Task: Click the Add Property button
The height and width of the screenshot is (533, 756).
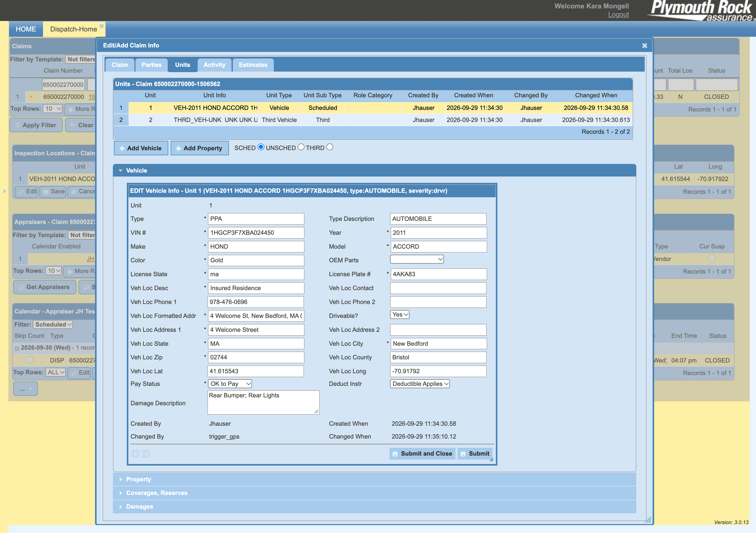Action: click(x=199, y=148)
